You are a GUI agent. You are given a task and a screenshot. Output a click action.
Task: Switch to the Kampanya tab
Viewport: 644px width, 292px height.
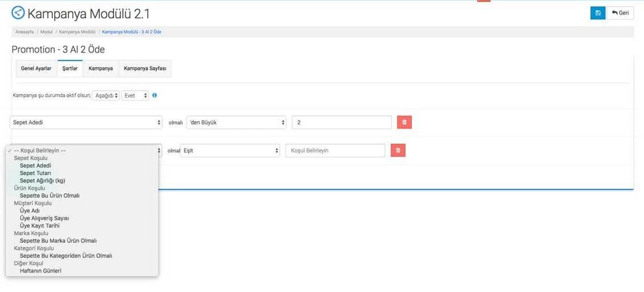[x=100, y=68]
